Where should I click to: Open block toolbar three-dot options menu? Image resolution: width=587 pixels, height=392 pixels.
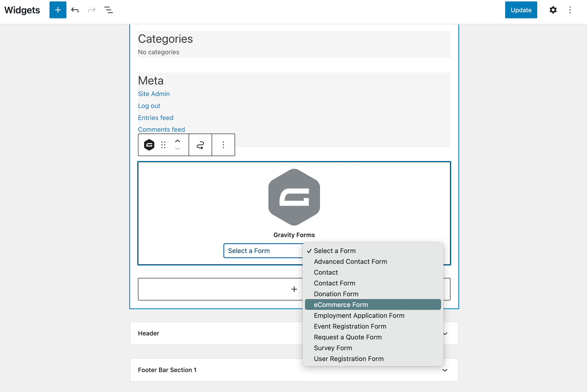223,145
